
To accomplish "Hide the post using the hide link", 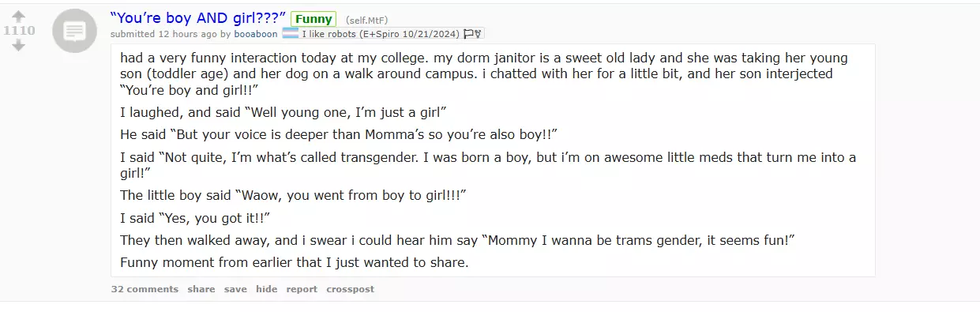I will 267,289.
